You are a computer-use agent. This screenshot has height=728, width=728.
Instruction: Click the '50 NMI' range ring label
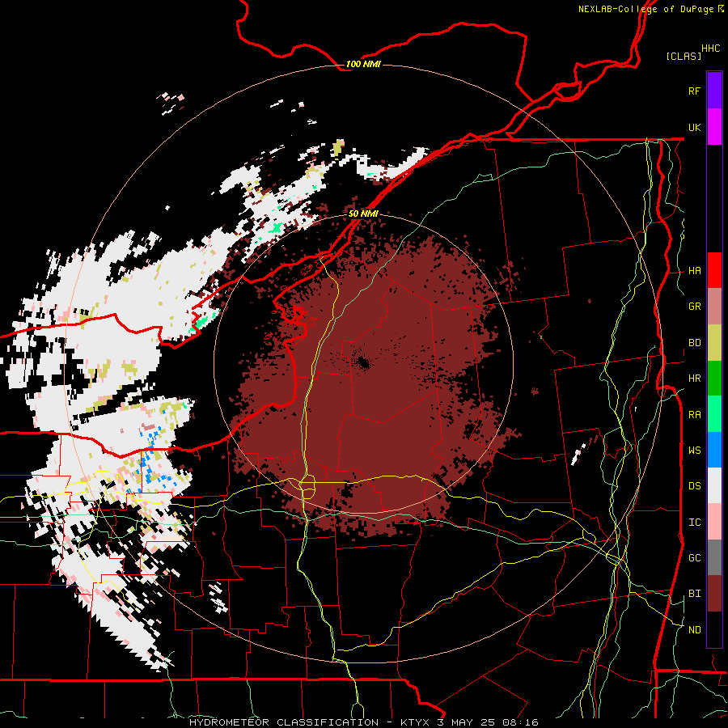363,214
